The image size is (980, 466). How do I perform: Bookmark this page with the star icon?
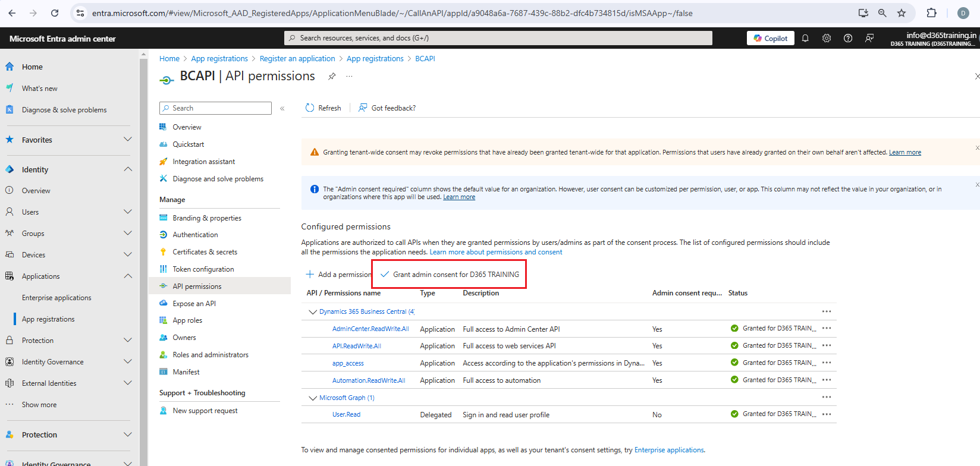coord(902,13)
